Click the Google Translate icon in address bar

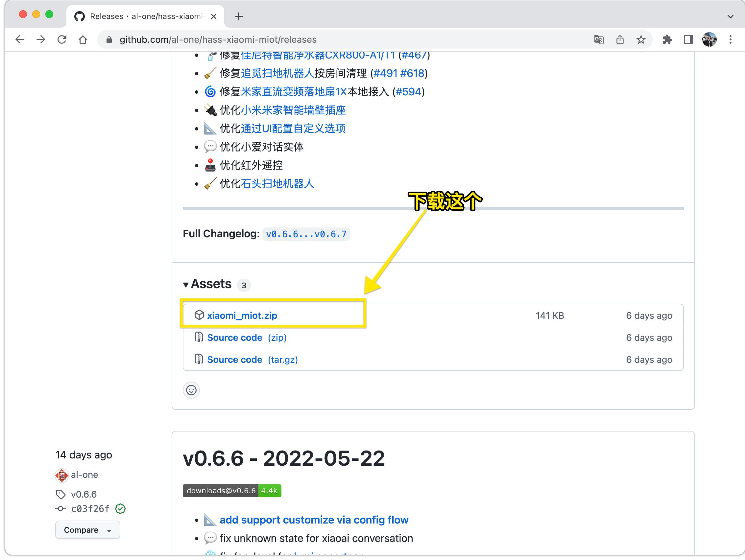click(x=598, y=40)
